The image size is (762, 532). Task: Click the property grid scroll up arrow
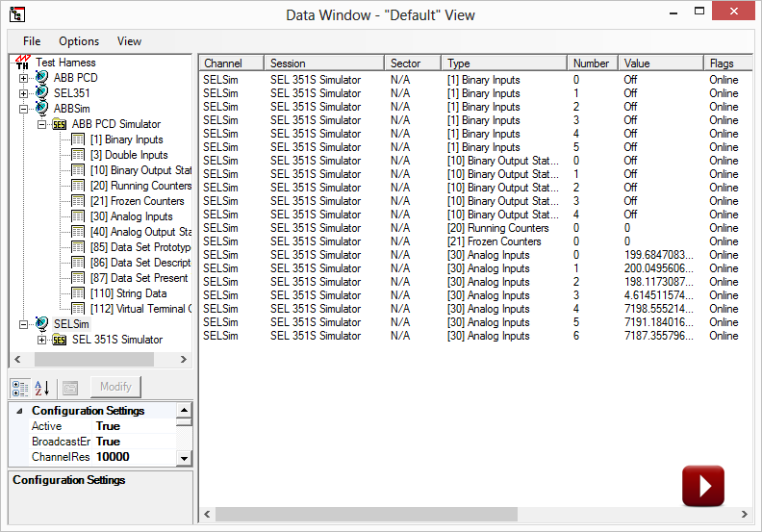pyautogui.click(x=184, y=410)
